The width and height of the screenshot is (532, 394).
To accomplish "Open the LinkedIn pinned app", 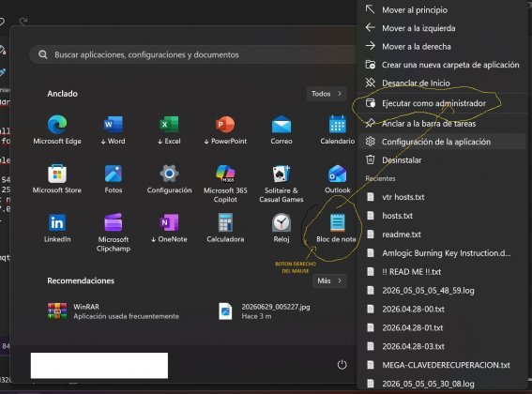I will (57, 228).
